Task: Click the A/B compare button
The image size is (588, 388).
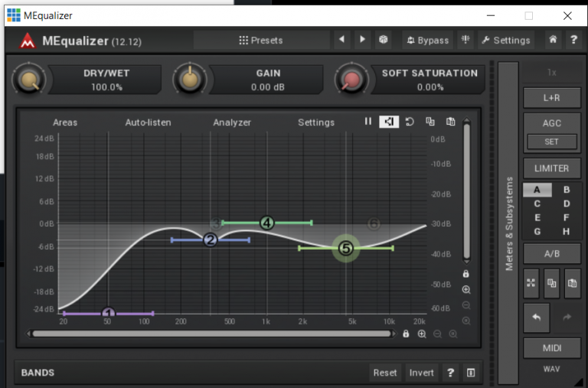Action: click(x=551, y=254)
